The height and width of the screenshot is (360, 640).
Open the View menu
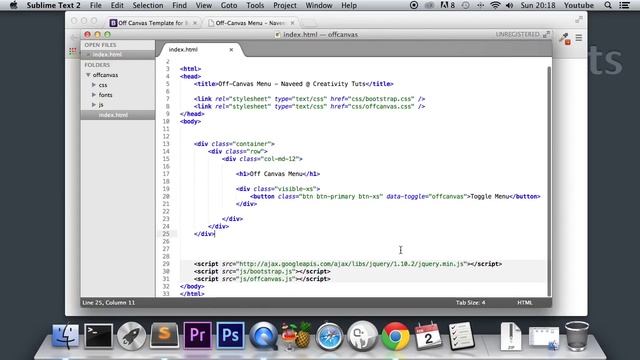pos(204,5)
